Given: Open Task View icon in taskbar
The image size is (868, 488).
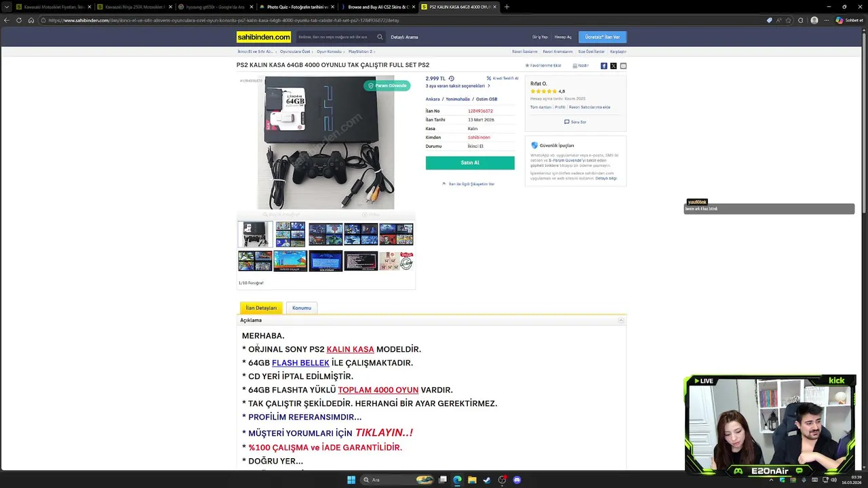Looking at the screenshot, I should click(442, 480).
